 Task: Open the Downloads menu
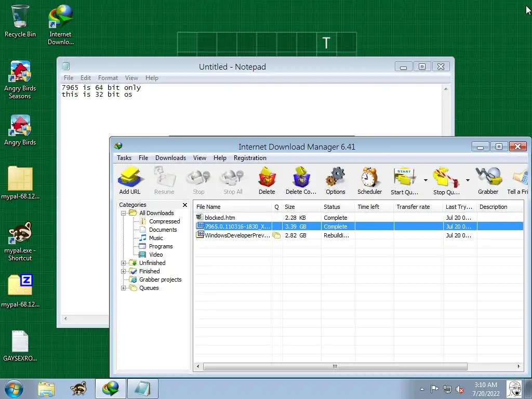pos(170,158)
